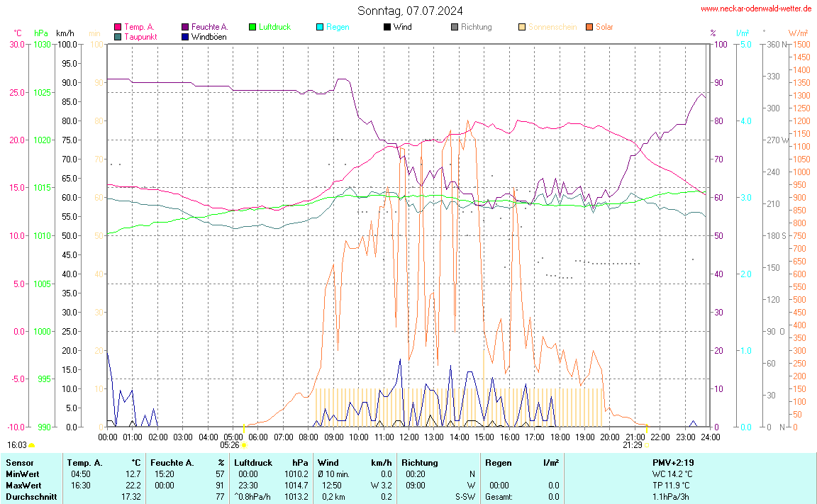Image resolution: width=817 pixels, height=504 pixels.
Task: Click the black Wind legend square
Action: 387,27
